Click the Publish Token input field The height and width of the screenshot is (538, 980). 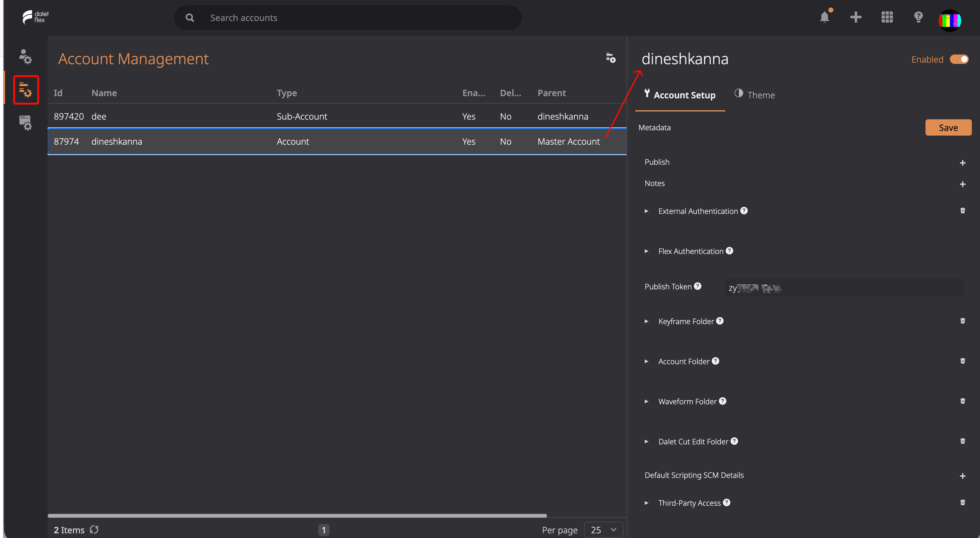click(x=844, y=288)
